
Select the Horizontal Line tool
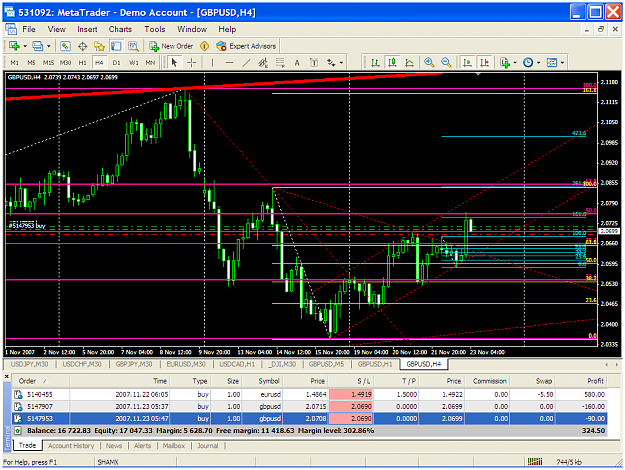(x=229, y=63)
